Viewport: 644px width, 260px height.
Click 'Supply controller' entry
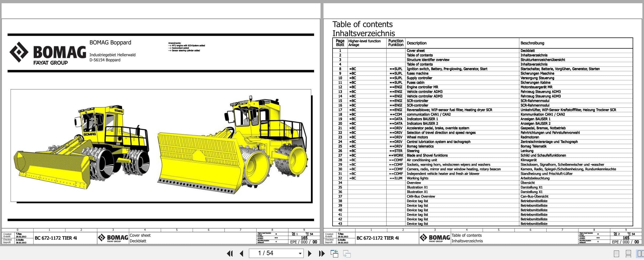pos(419,78)
